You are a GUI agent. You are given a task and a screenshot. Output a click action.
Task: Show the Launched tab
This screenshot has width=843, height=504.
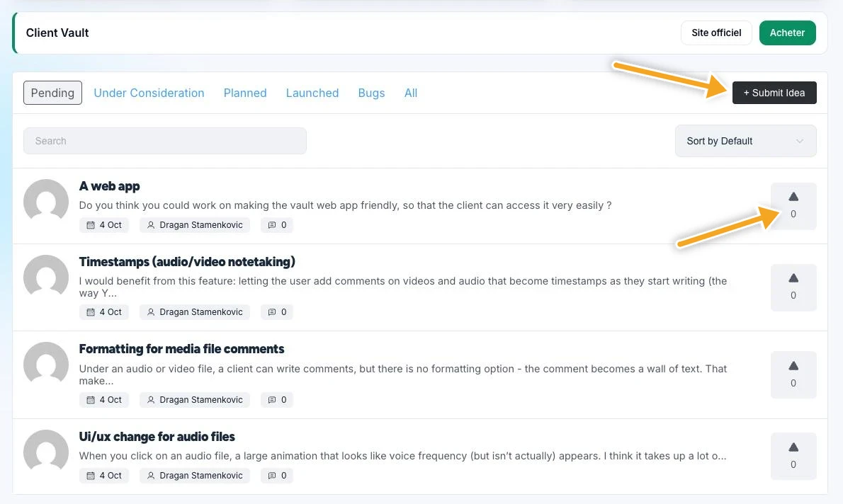(x=312, y=93)
